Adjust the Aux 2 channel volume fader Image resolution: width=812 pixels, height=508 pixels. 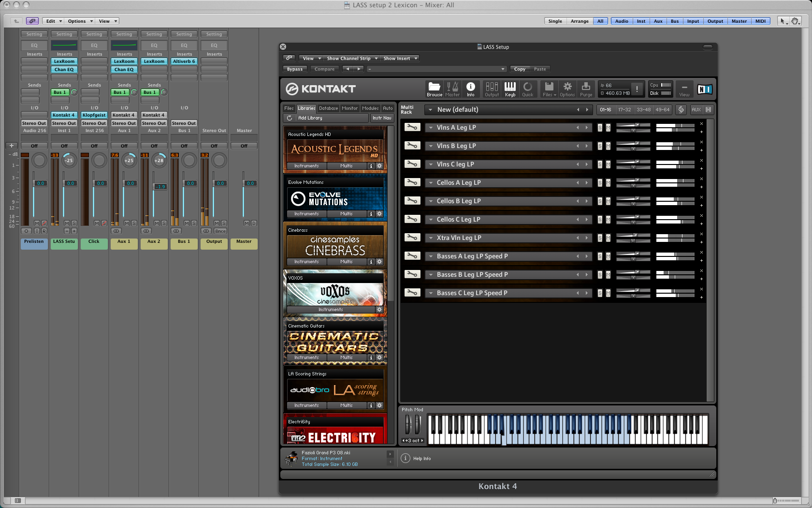(160, 186)
